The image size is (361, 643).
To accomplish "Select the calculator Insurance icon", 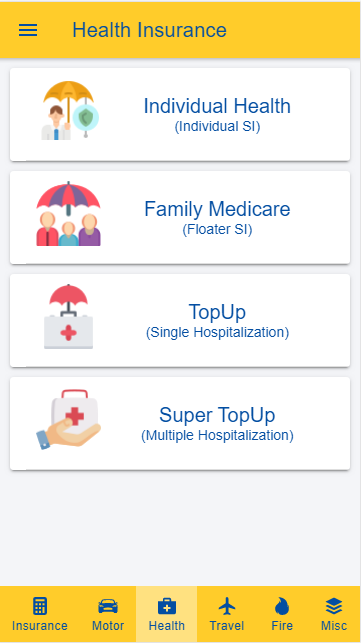I will 40,606.
